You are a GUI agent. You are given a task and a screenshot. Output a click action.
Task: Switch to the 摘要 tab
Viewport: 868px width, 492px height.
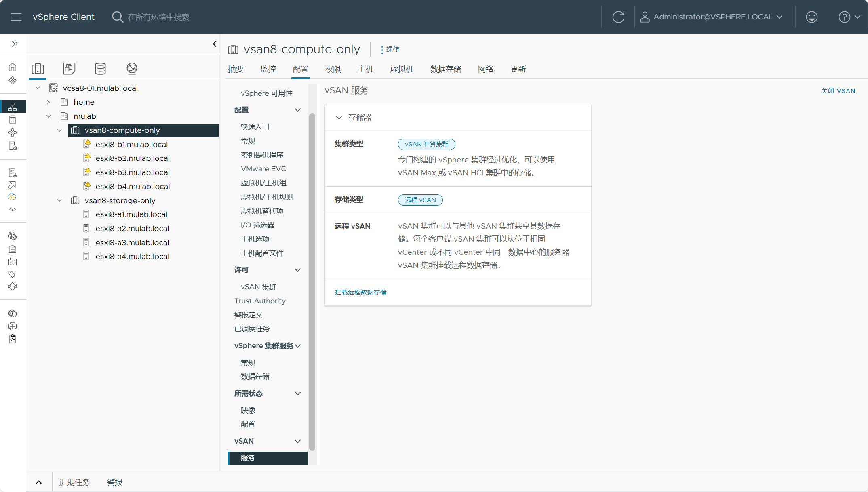pyautogui.click(x=236, y=69)
